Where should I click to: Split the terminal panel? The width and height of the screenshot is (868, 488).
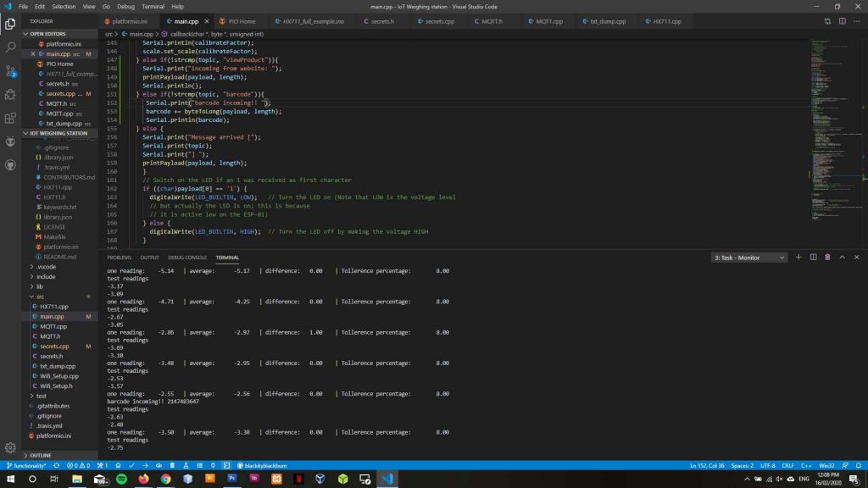[813, 258]
